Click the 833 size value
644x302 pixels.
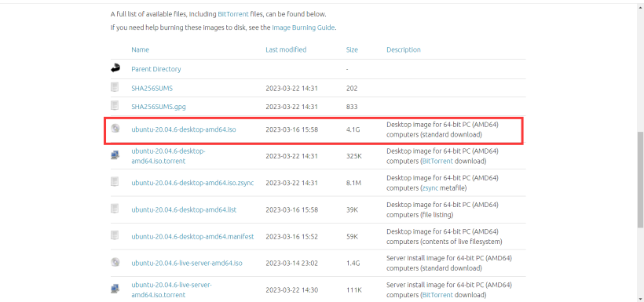tap(352, 107)
